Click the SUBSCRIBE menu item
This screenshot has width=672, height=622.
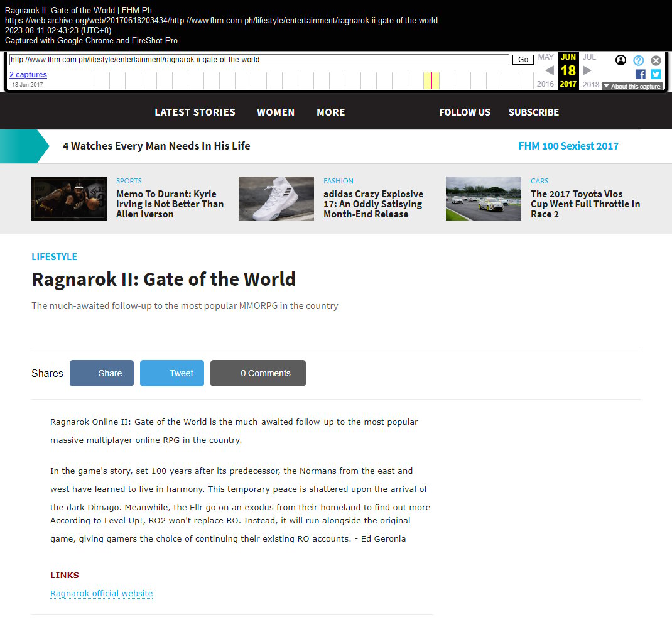pos(534,112)
